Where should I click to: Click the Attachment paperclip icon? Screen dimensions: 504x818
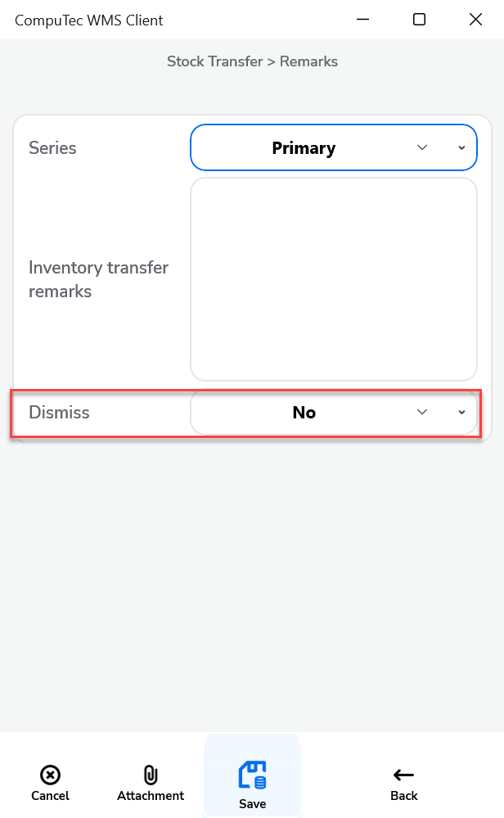click(151, 775)
